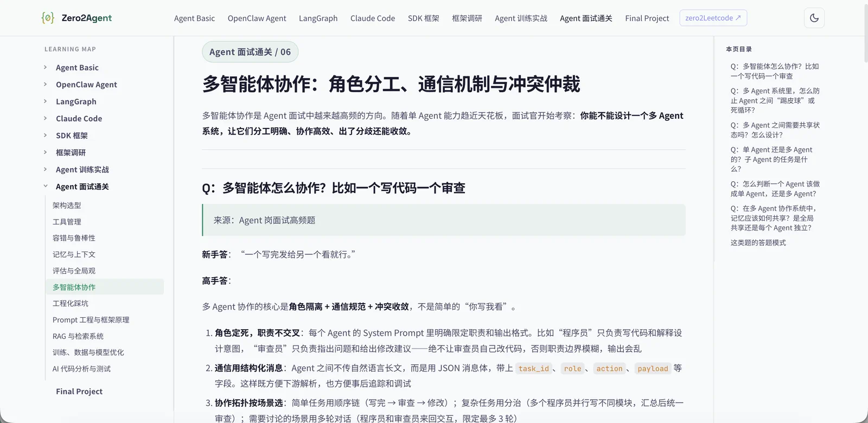Image resolution: width=868 pixels, height=423 pixels.
Task: Click the 来源:Agent 岗面试高频题 callout
Action: click(444, 220)
